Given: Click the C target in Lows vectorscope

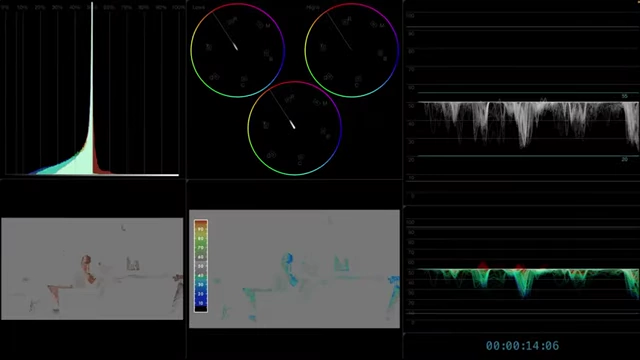Looking at the screenshot, I should point(242,85).
